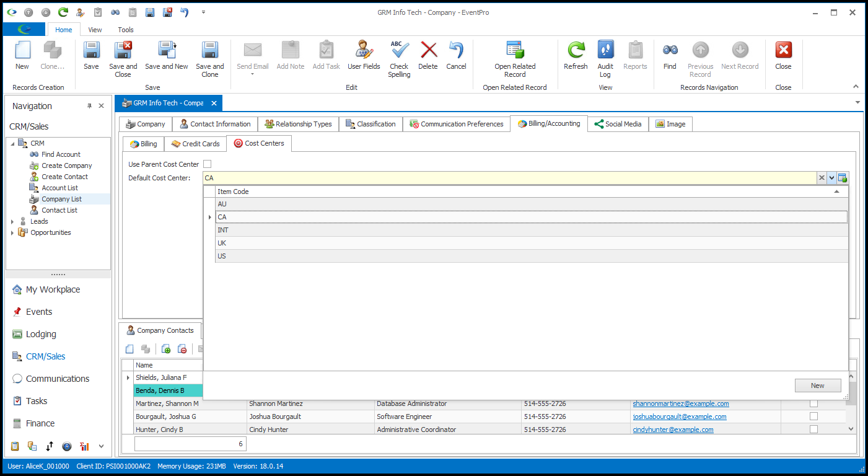Click Save and Clone in the ribbon
The width and height of the screenshot is (868, 476).
click(210, 59)
